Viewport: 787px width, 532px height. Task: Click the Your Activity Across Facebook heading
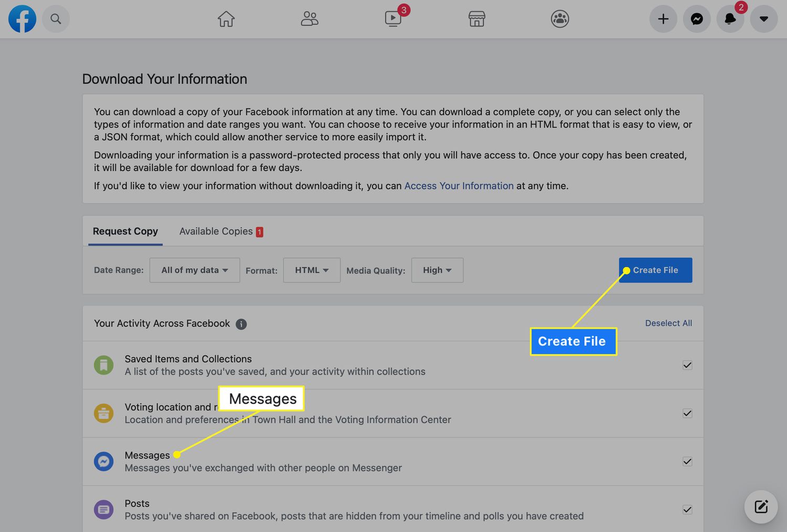coord(162,324)
